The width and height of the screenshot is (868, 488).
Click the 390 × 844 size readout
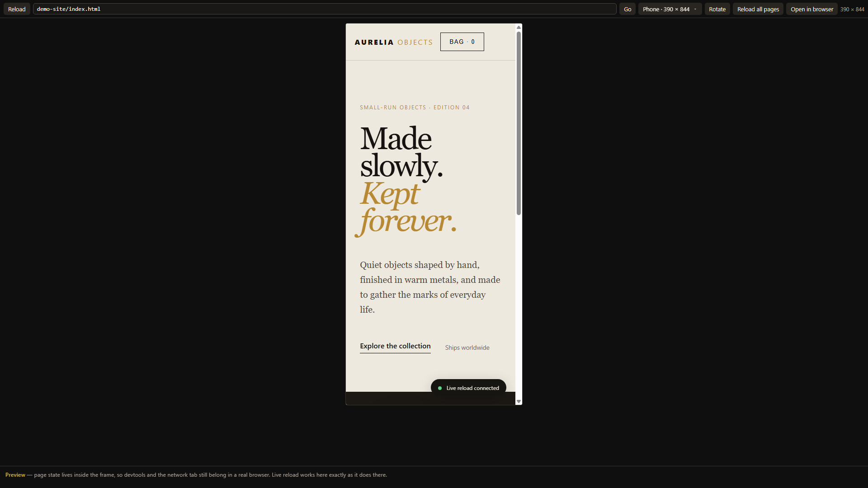[x=852, y=9]
